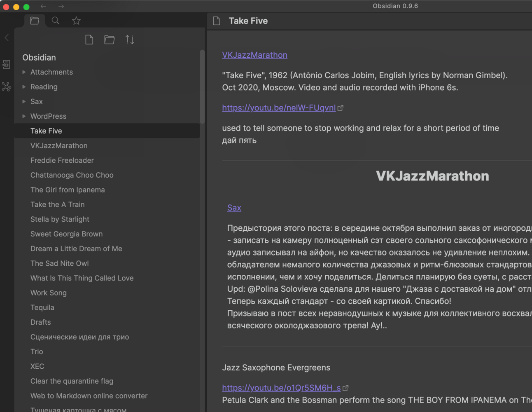The width and height of the screenshot is (532, 412).
Task: Expand the Attachments folder
Action: pos(24,72)
